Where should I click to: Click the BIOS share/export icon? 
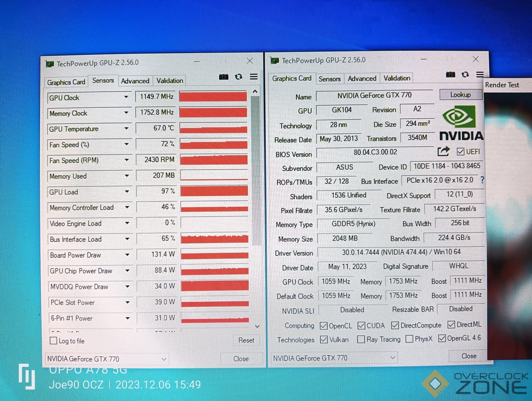pyautogui.click(x=444, y=151)
